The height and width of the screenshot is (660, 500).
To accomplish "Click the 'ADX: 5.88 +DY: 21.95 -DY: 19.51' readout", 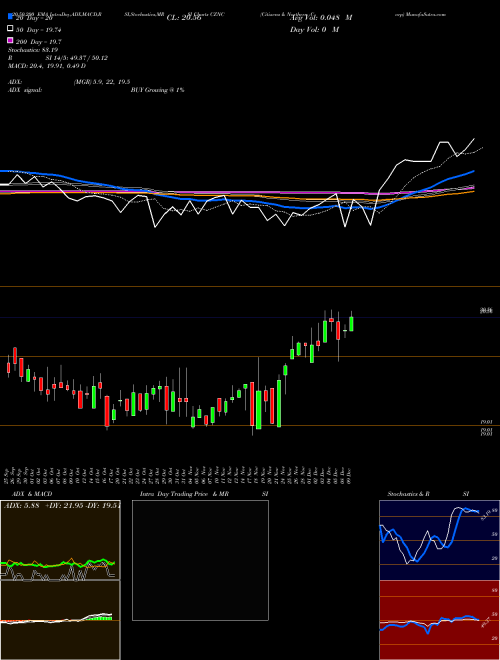I will pyautogui.click(x=62, y=506).
